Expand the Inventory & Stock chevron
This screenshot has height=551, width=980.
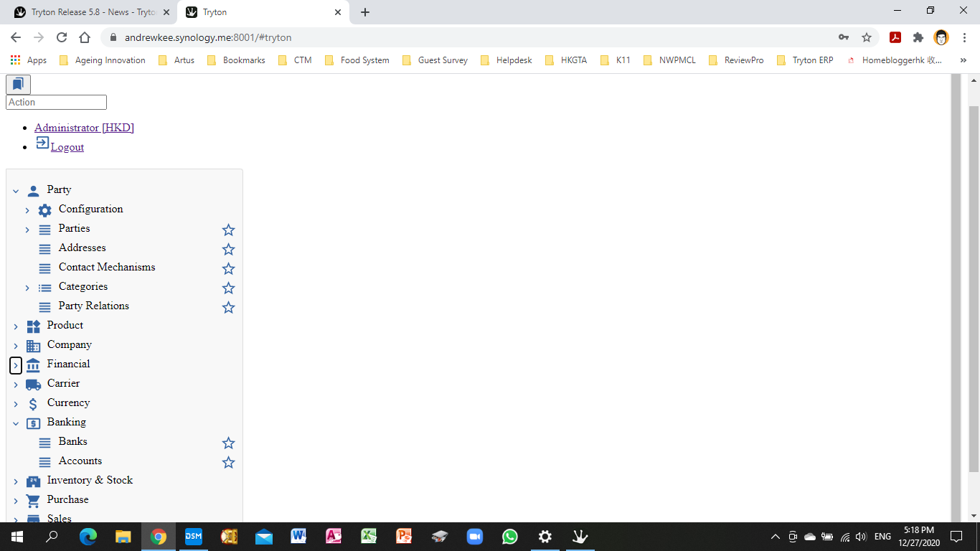(16, 481)
